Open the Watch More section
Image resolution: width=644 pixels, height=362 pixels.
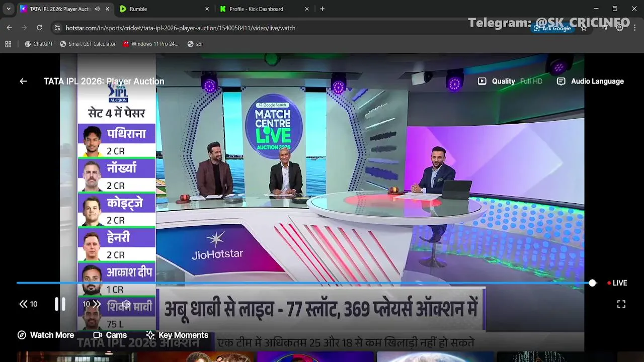pos(46,335)
